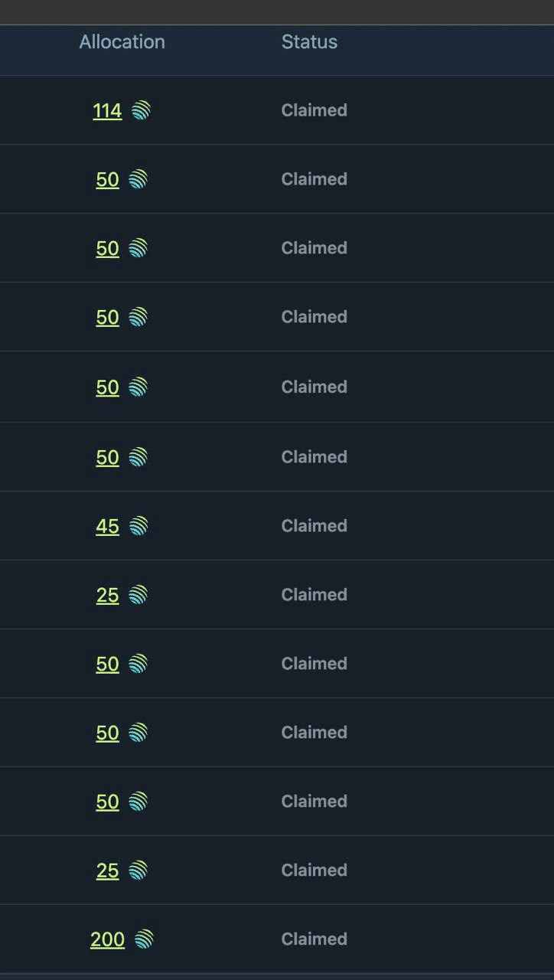Select the Claimed status directly above the 200 row
This screenshot has width=554, height=980.
[x=314, y=870]
